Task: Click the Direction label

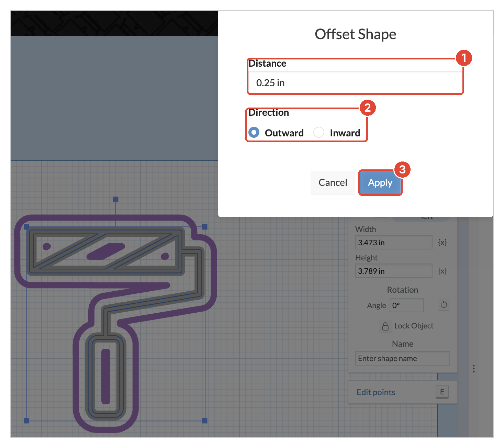Action: pyautogui.click(x=269, y=113)
